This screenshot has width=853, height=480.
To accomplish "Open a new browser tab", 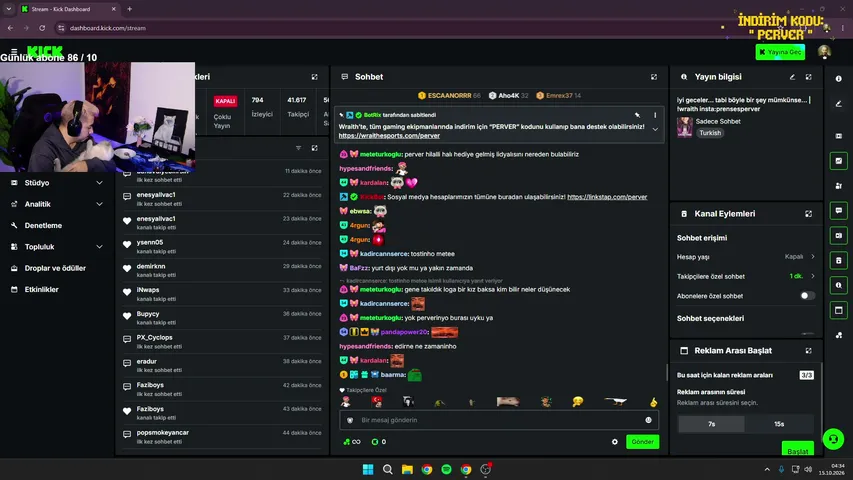I will (x=129, y=9).
